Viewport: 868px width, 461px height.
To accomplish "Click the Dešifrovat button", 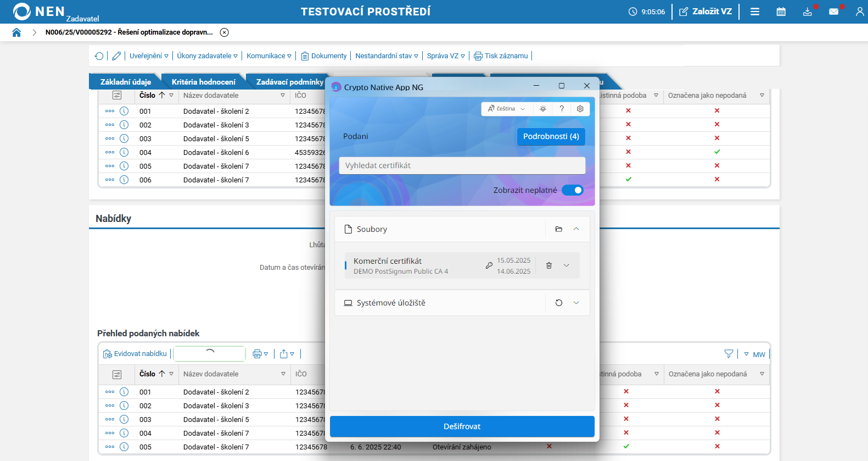I will pos(462,426).
